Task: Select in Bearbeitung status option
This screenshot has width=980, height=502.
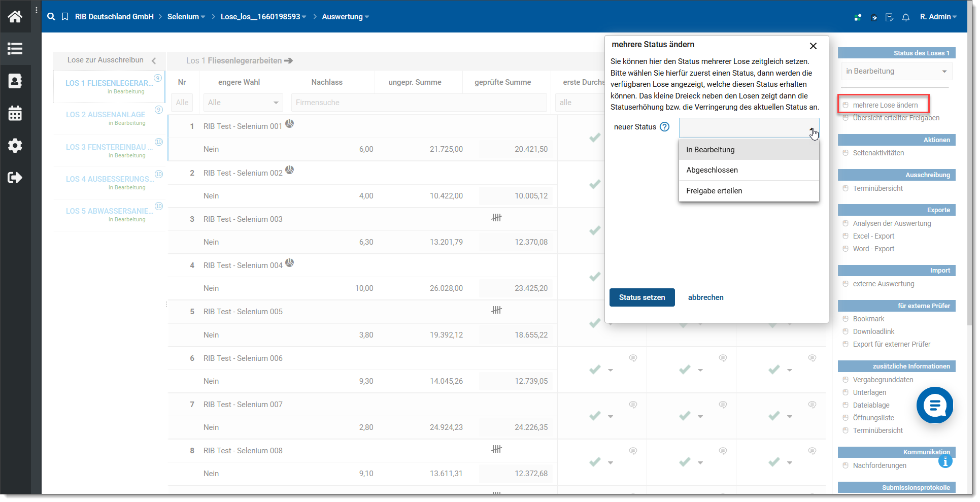Action: point(749,150)
